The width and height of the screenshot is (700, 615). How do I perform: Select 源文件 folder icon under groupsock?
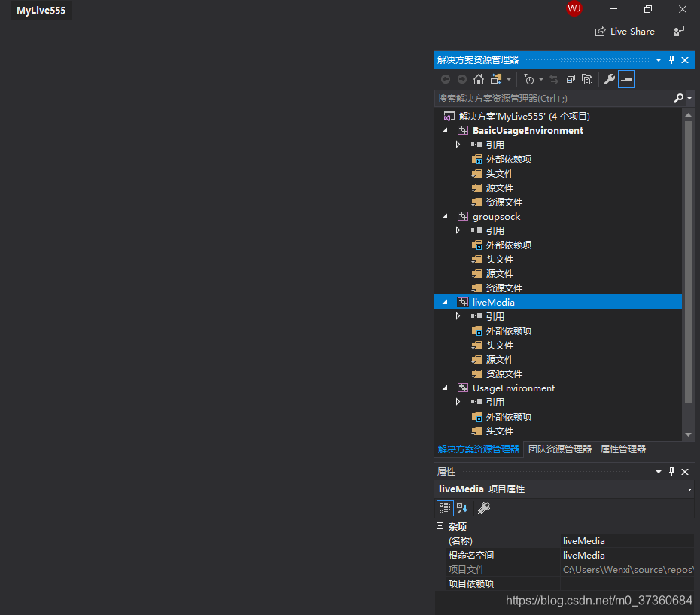coord(476,274)
